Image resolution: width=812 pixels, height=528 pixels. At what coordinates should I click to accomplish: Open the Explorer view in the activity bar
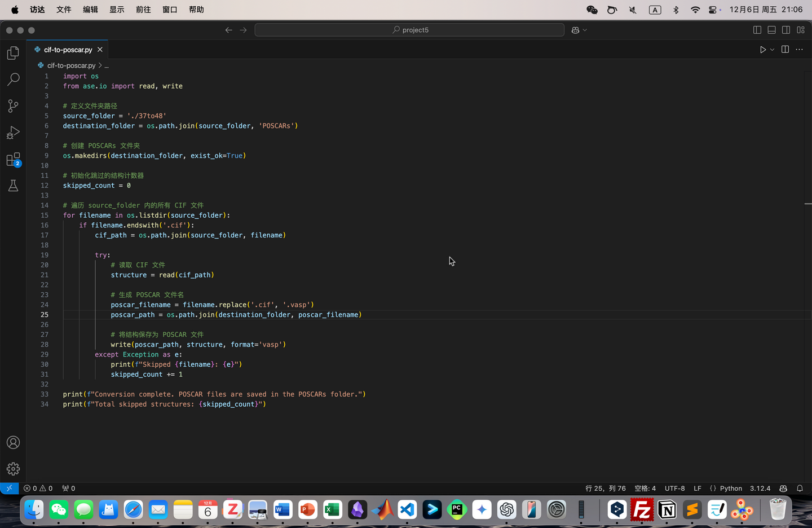point(13,53)
